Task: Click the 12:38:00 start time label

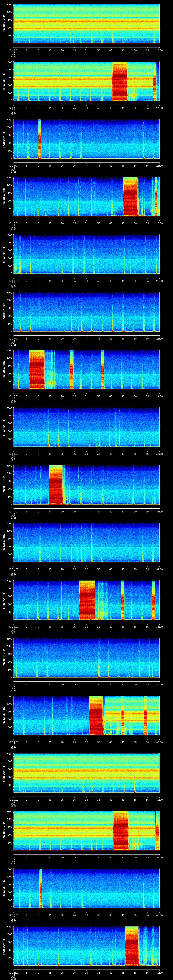Action: click(x=13, y=972)
